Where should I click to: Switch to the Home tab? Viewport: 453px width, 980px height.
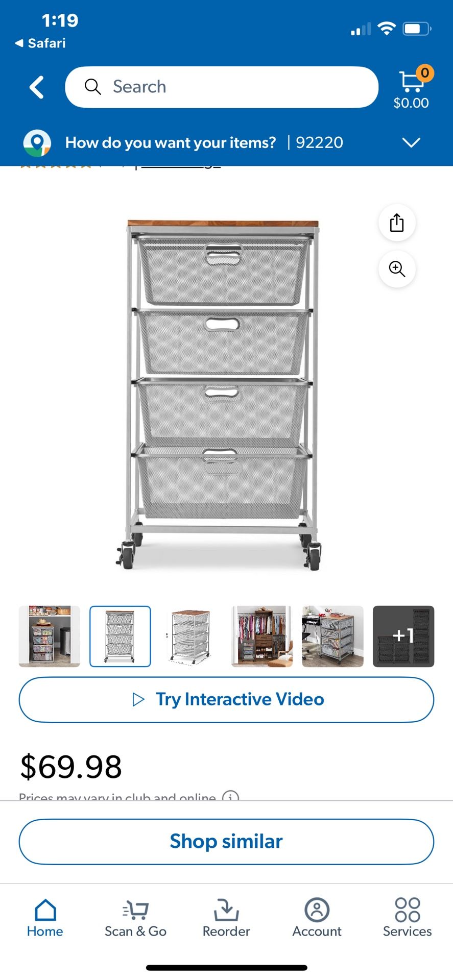[45, 918]
